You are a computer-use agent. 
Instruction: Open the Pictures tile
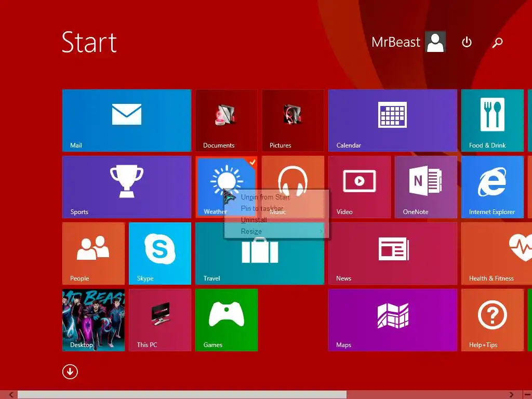[x=293, y=120]
